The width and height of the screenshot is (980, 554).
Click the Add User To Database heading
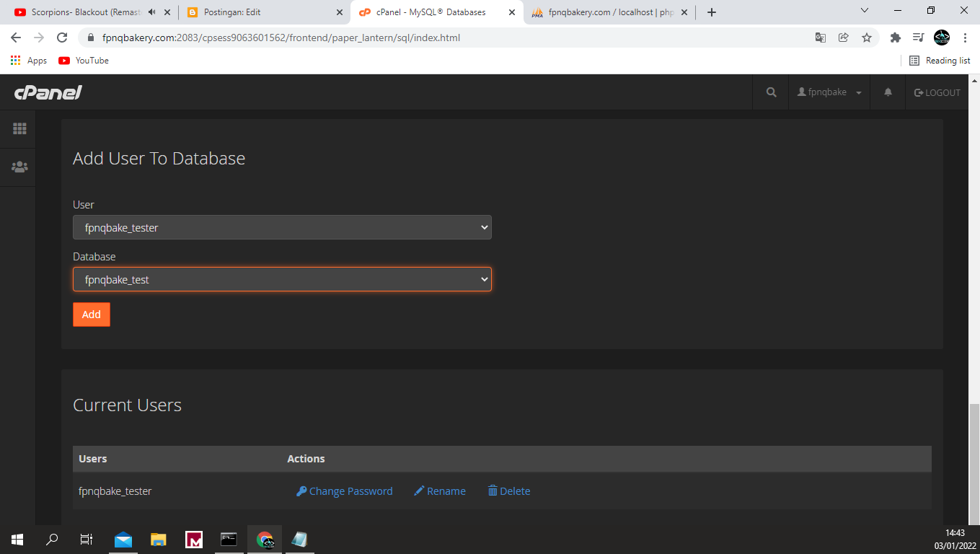tap(159, 158)
